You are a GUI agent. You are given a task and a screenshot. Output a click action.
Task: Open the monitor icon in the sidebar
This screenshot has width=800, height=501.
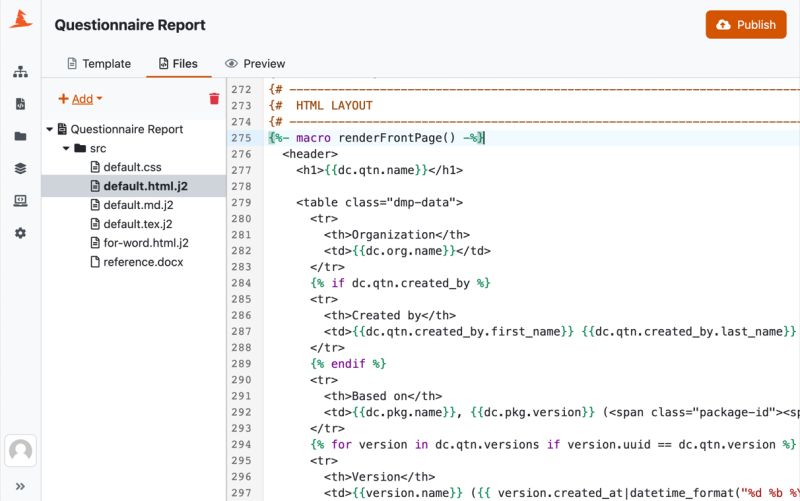(x=20, y=201)
